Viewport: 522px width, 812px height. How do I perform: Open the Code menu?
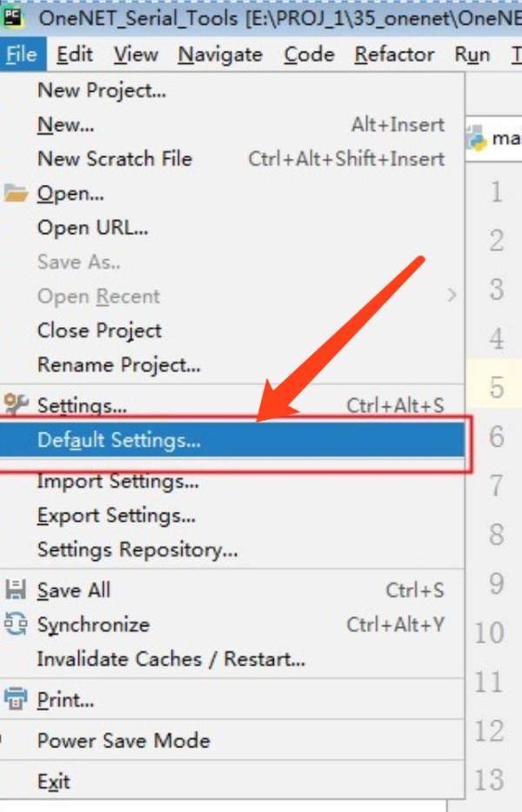tap(309, 55)
